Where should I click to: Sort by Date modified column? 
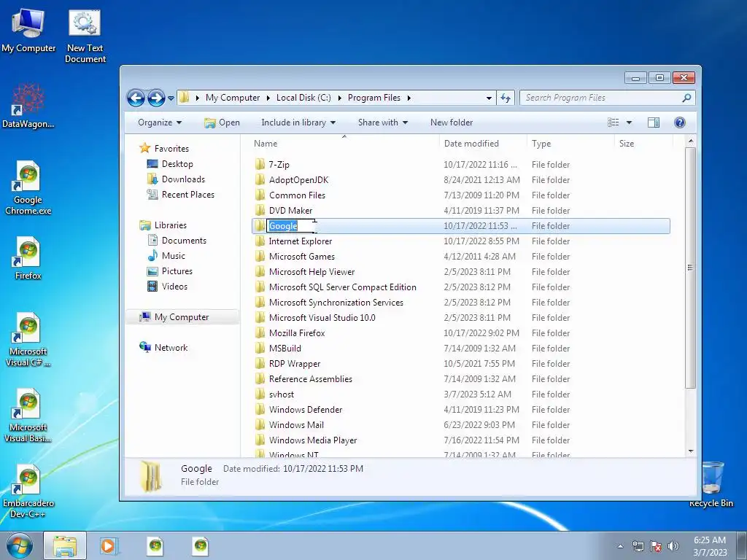point(471,144)
